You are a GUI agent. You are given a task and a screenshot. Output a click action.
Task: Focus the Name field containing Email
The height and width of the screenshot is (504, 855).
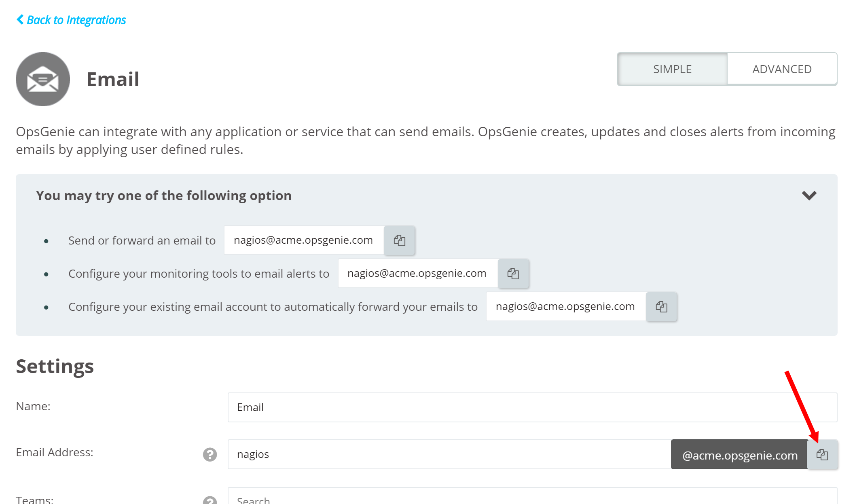tap(532, 407)
